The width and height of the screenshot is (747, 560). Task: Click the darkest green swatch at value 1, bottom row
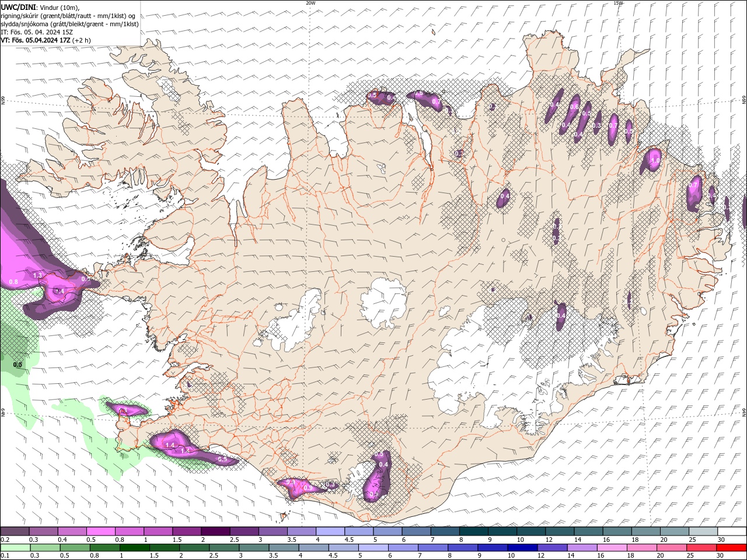tap(135, 548)
